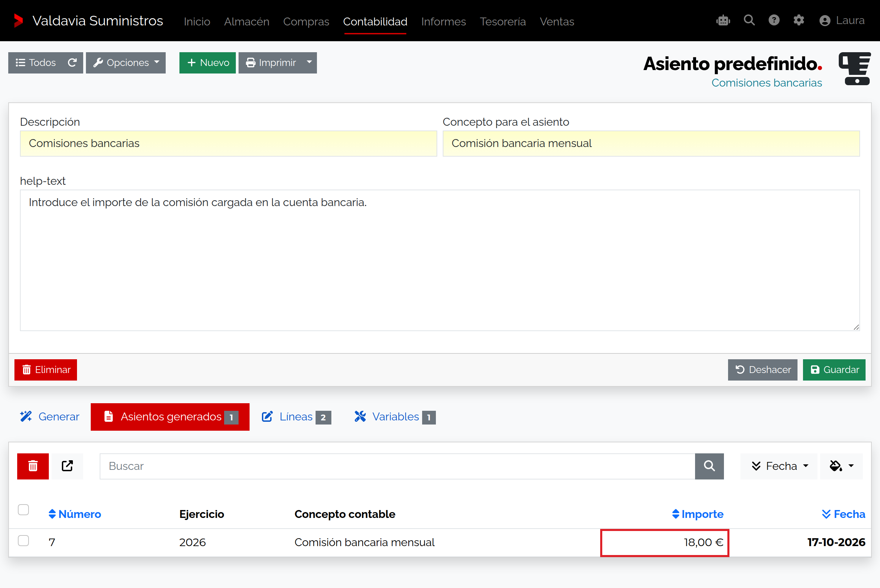
Task: Create a new record with Nuevo
Action: pyautogui.click(x=208, y=63)
